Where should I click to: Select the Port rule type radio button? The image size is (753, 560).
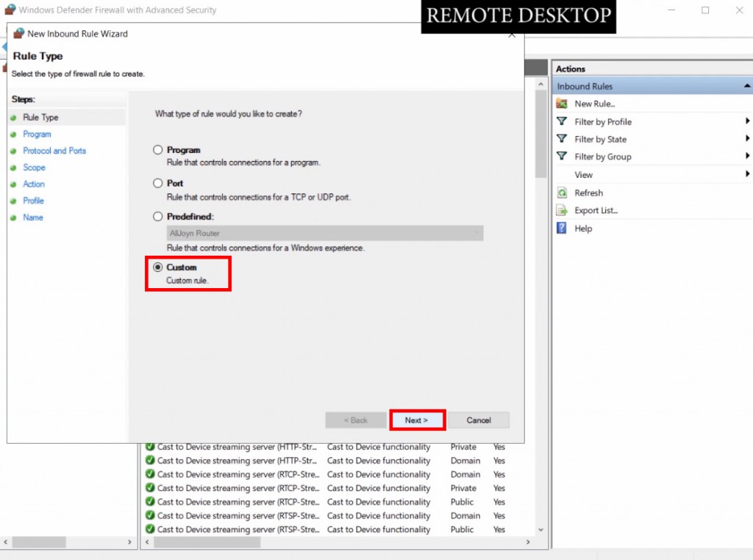coord(157,183)
